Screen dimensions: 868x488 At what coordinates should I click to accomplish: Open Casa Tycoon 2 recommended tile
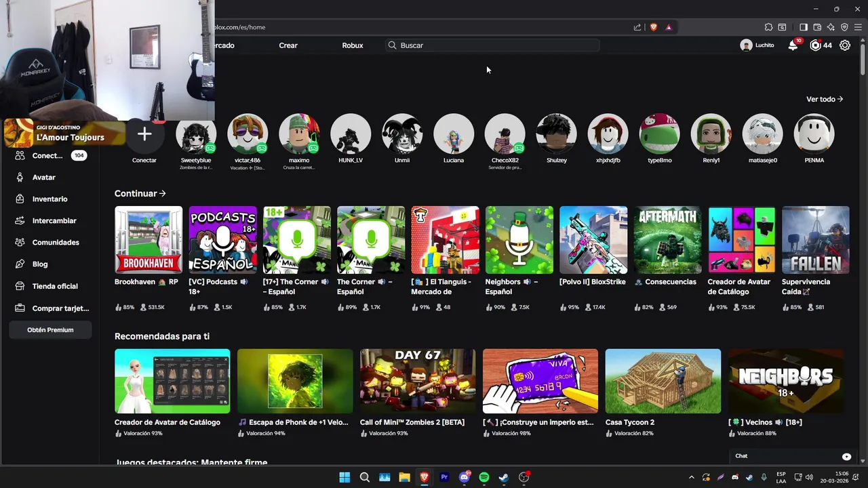pyautogui.click(x=663, y=381)
